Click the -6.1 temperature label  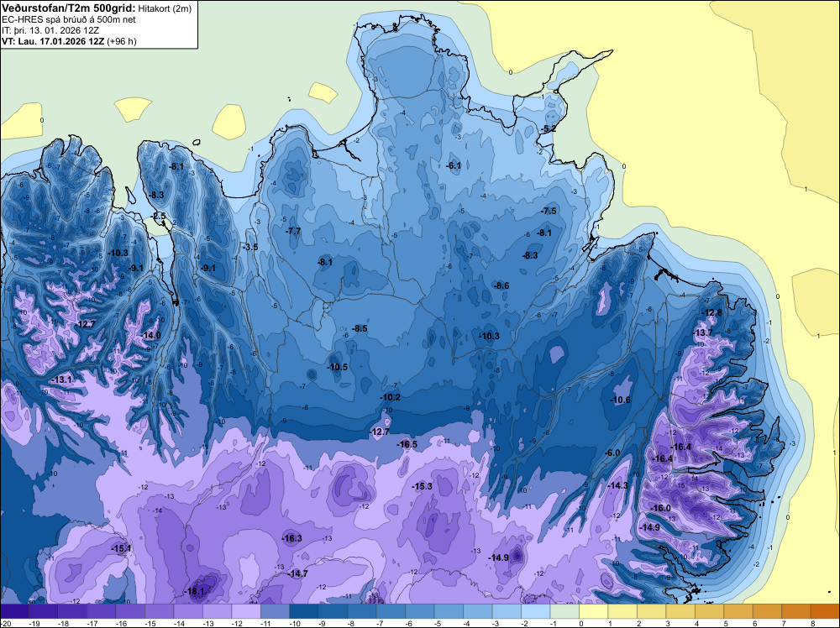pyautogui.click(x=454, y=166)
